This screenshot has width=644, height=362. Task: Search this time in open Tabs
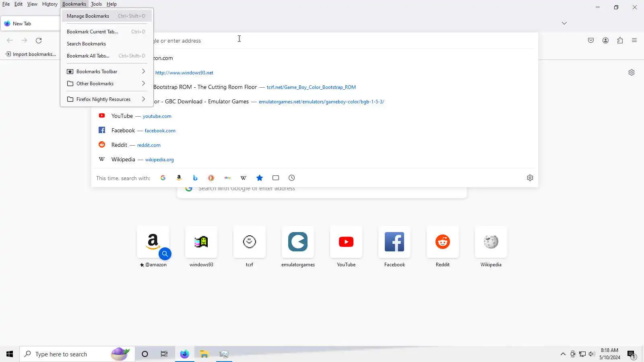coord(276,178)
